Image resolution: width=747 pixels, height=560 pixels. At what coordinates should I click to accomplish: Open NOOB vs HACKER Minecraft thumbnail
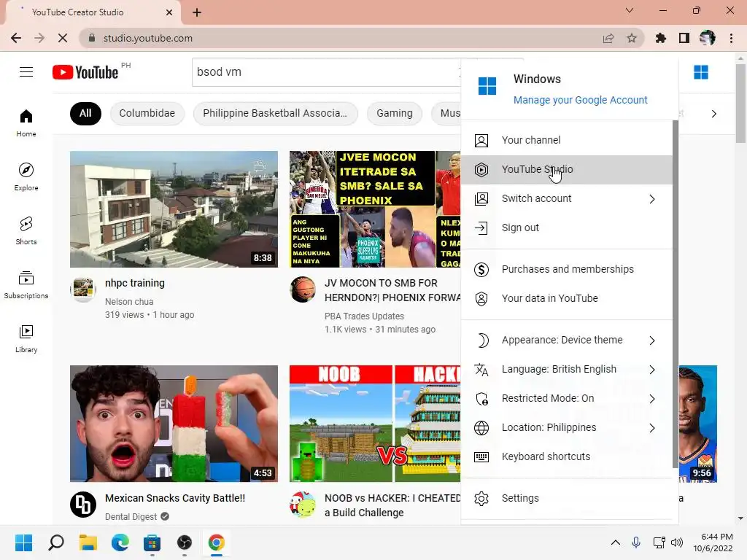[375, 424]
